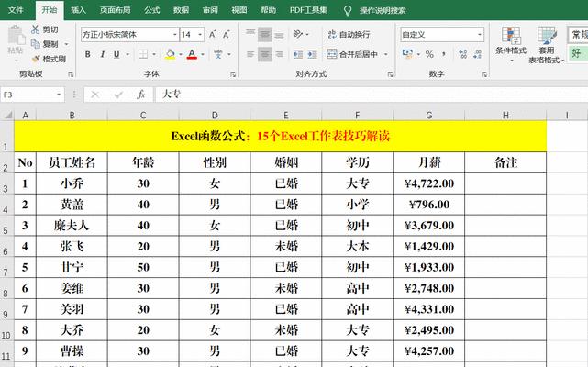Screen dimensions: 588x367
Task: Click the formula bar cancel X icon
Action: point(95,95)
